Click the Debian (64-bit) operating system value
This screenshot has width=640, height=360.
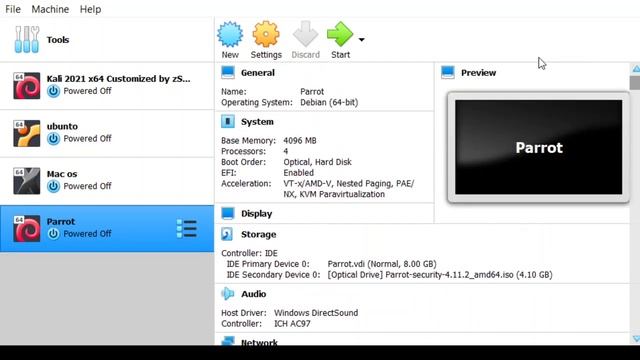click(x=329, y=102)
